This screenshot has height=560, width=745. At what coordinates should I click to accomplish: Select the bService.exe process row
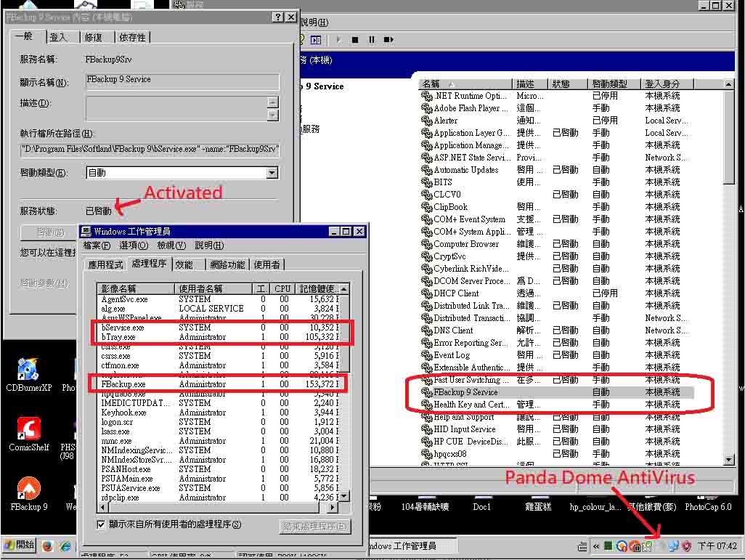point(219,328)
